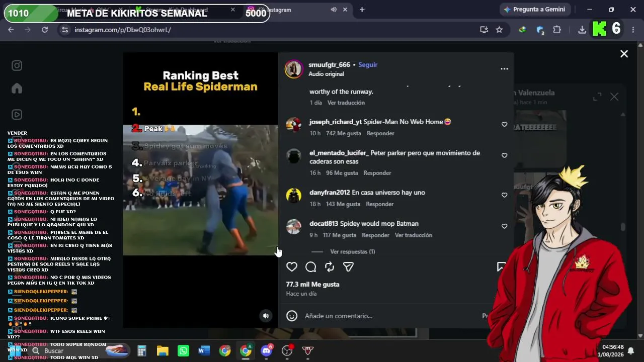Viewport: 644px width, 362px height.
Task: Click the Chrome address bar URL
Action: click(123, 30)
